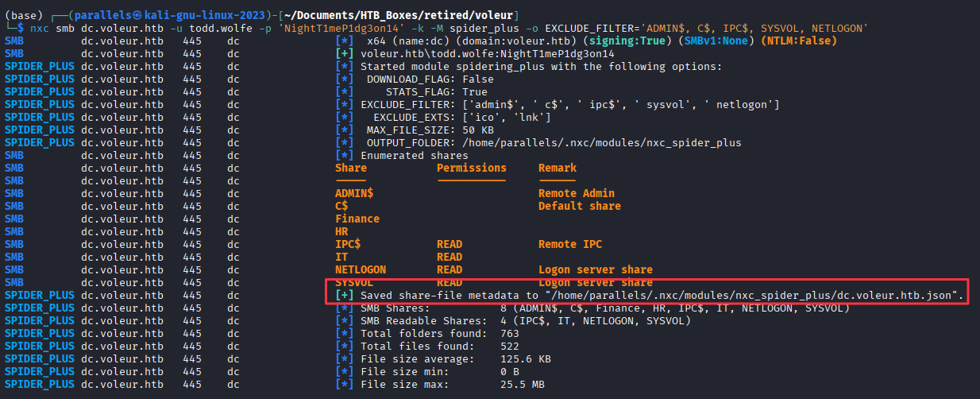The image size is (980, 399).
Task: Click the nxc command name at the prompt
Action: coord(40,28)
